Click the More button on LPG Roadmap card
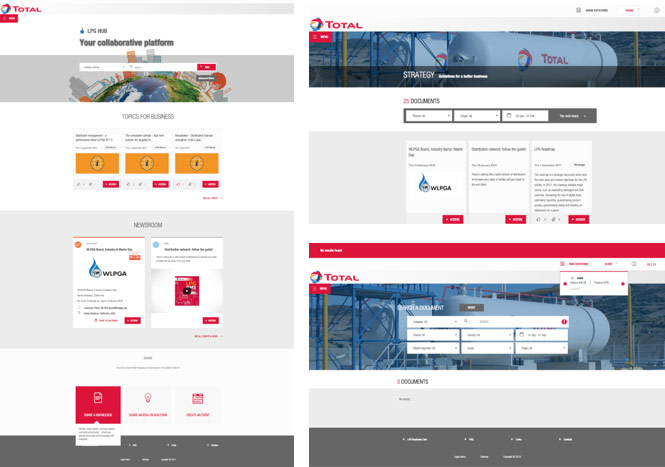Viewport: 665px width, 467px height. point(578,218)
